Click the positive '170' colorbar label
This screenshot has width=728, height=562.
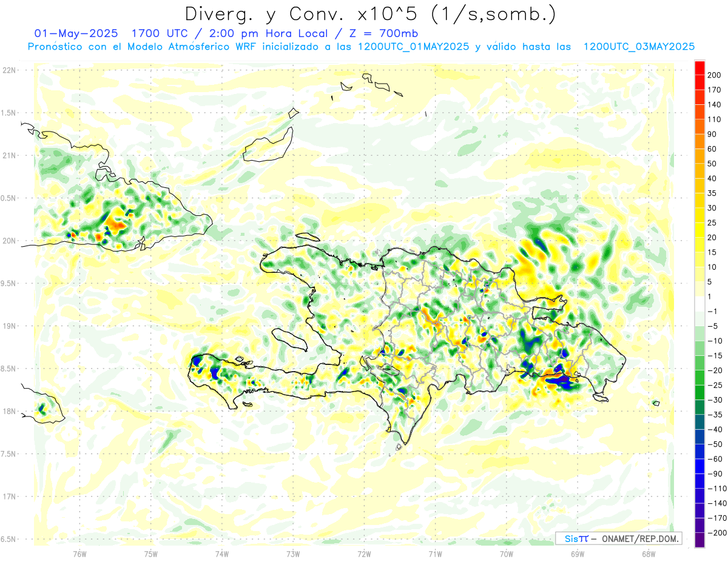pos(714,90)
